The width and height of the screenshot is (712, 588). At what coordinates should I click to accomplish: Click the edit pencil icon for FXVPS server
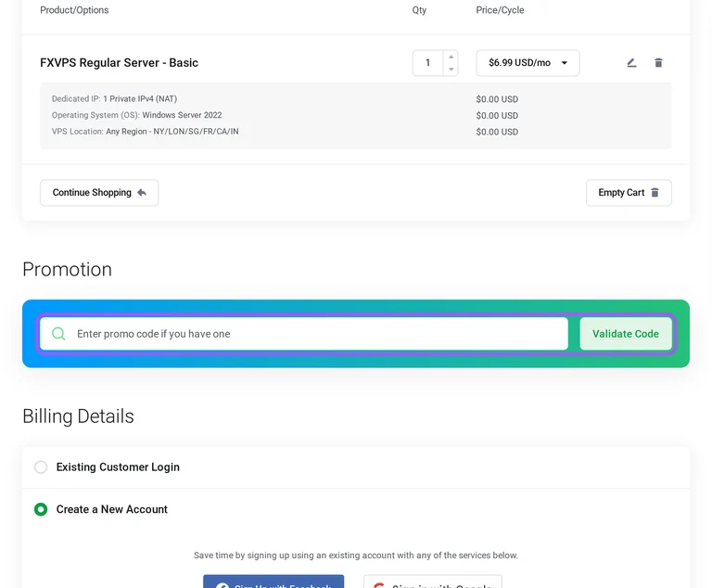tap(631, 63)
